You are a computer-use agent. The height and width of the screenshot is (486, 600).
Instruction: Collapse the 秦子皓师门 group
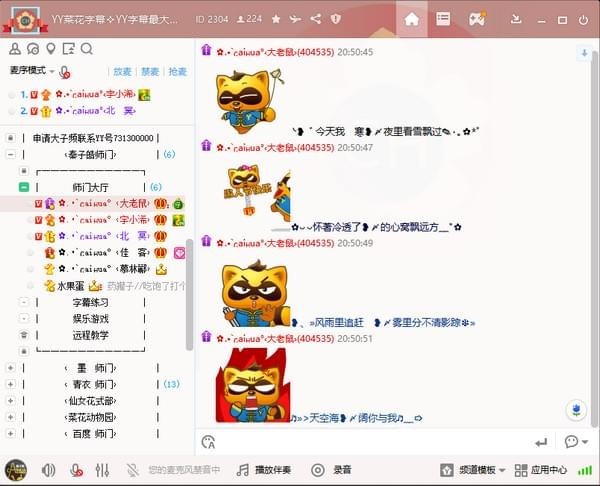tap(11, 155)
